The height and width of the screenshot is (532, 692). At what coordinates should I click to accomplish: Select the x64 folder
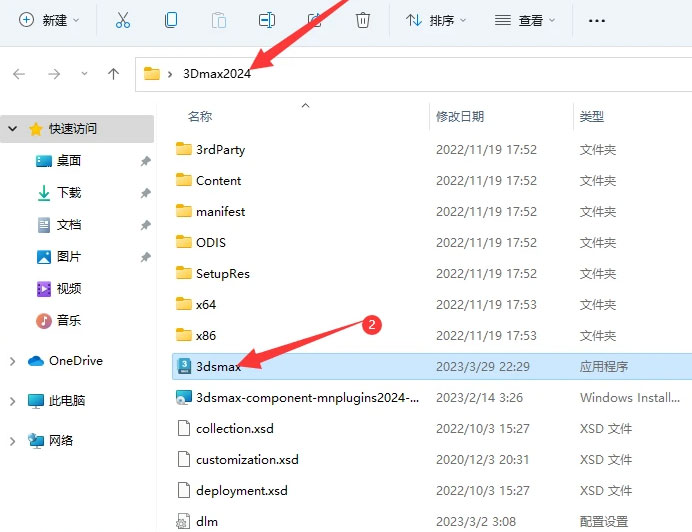point(206,305)
